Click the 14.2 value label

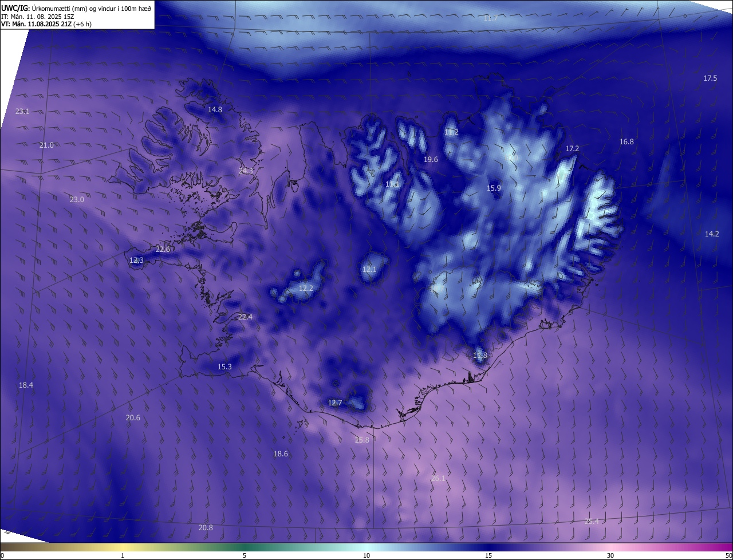(x=712, y=234)
